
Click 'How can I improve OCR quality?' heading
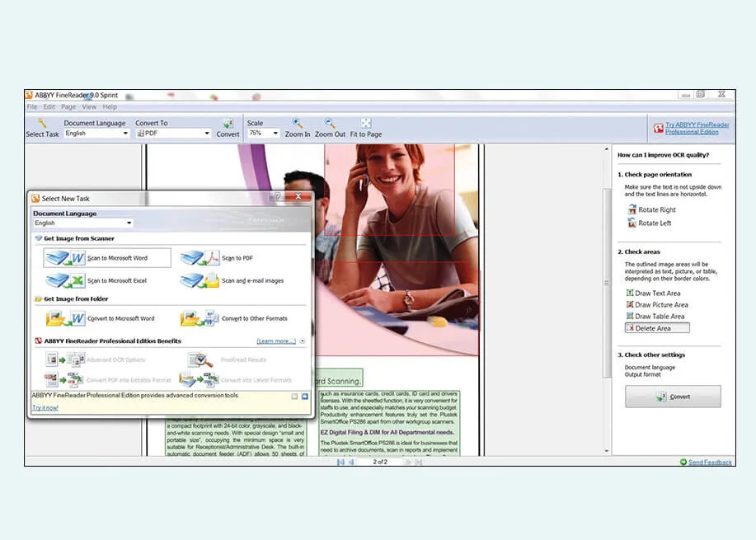pyautogui.click(x=663, y=155)
